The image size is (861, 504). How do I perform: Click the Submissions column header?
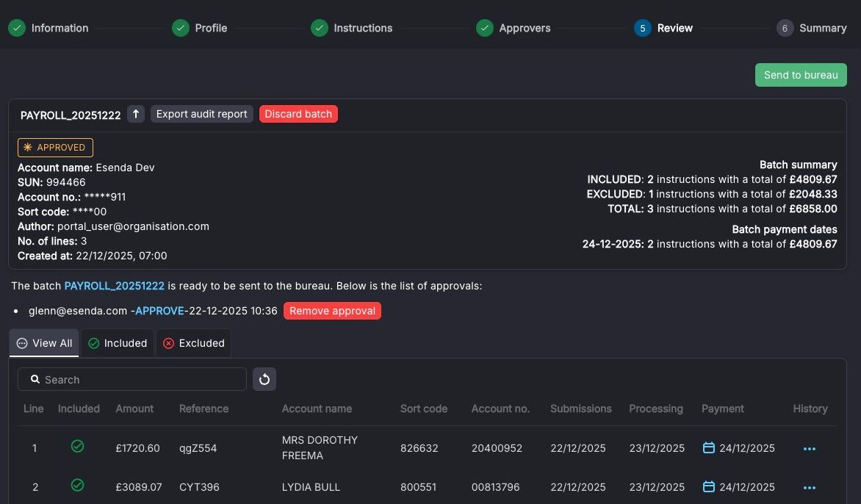(581, 409)
